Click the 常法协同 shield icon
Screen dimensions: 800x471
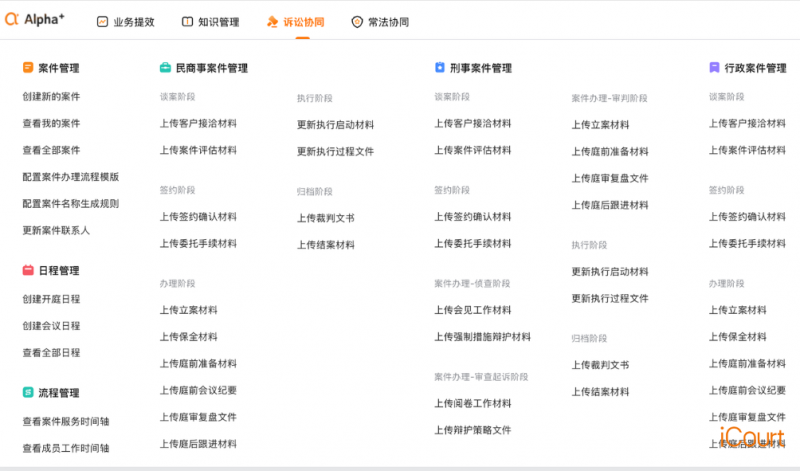click(x=357, y=22)
